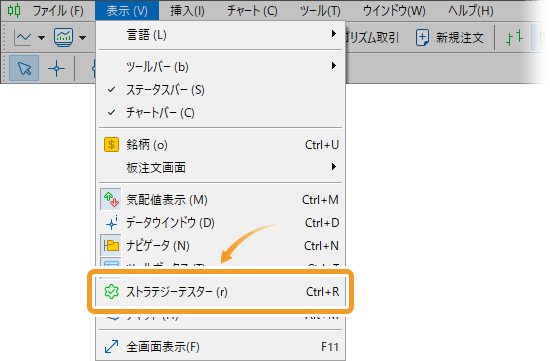Click the line chart toolbar icon

[23, 37]
